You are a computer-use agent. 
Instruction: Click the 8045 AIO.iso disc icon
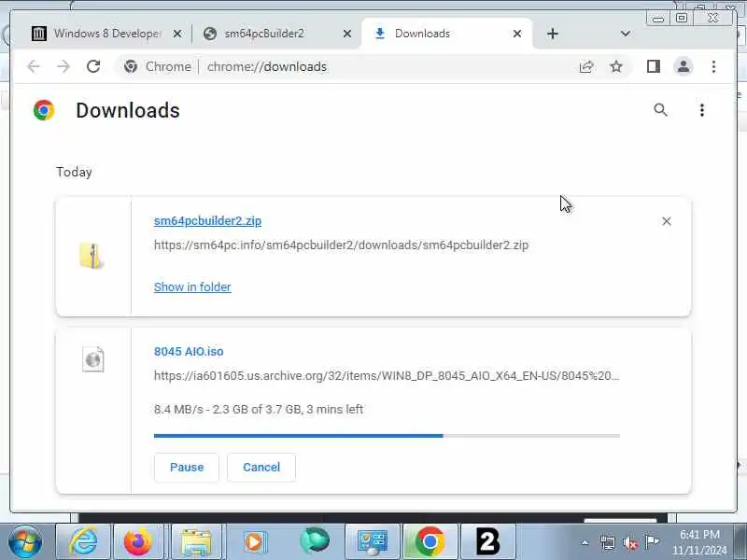click(x=92, y=359)
